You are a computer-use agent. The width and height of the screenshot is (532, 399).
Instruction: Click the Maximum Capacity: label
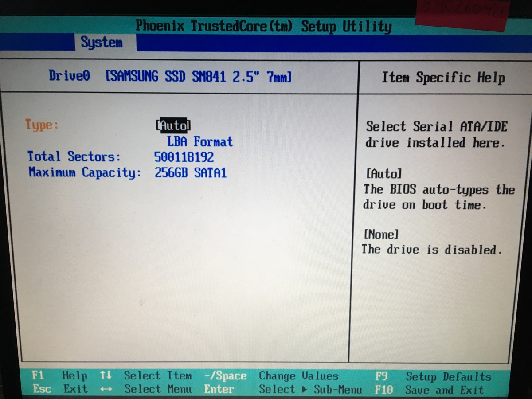coord(85,172)
